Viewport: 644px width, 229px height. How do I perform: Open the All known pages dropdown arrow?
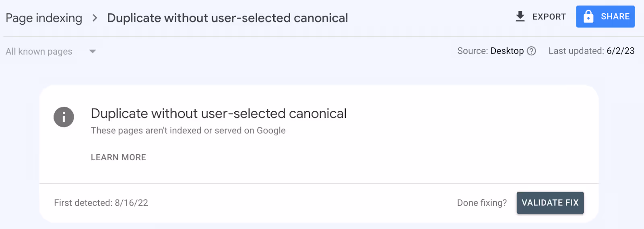pos(93,51)
